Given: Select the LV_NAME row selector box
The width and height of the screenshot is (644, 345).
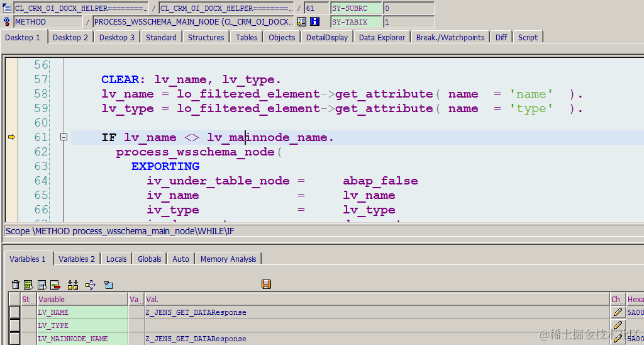Looking at the screenshot, I should pyautogui.click(x=15, y=312).
